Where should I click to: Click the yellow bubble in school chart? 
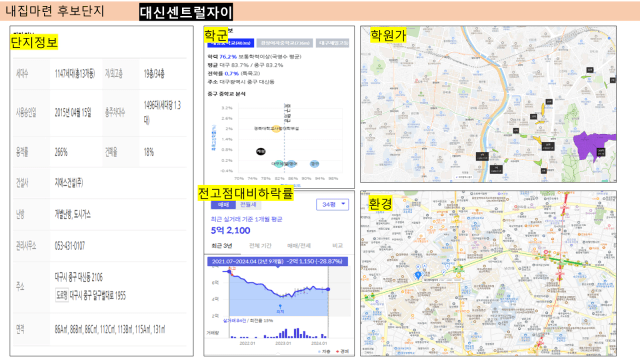(x=276, y=129)
